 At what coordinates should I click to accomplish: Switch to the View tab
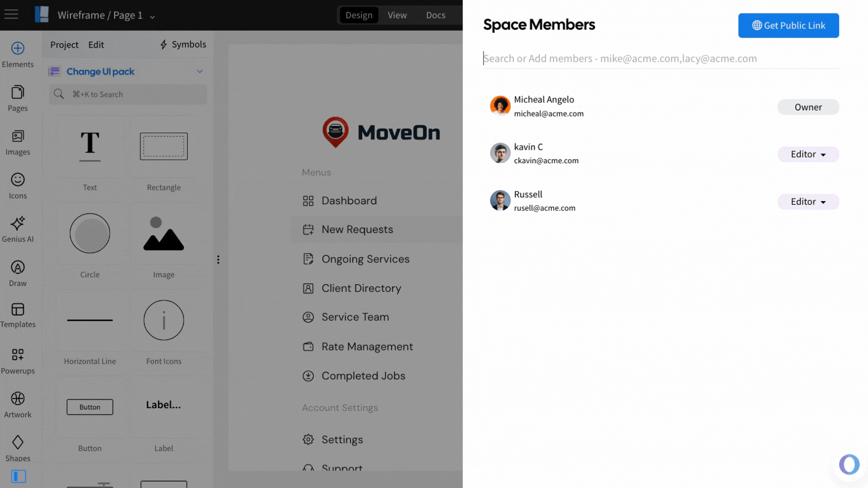pyautogui.click(x=396, y=15)
